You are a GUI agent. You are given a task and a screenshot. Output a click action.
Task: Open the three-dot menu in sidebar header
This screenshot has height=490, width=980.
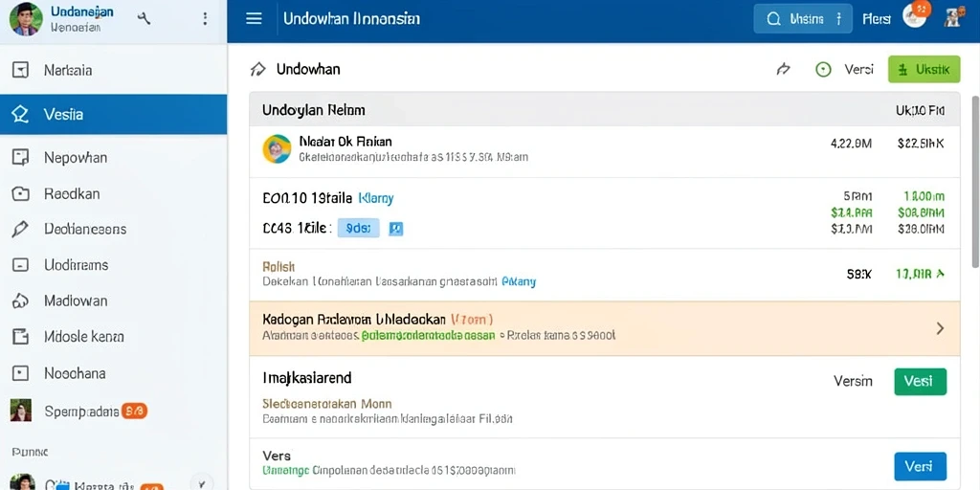[x=205, y=18]
